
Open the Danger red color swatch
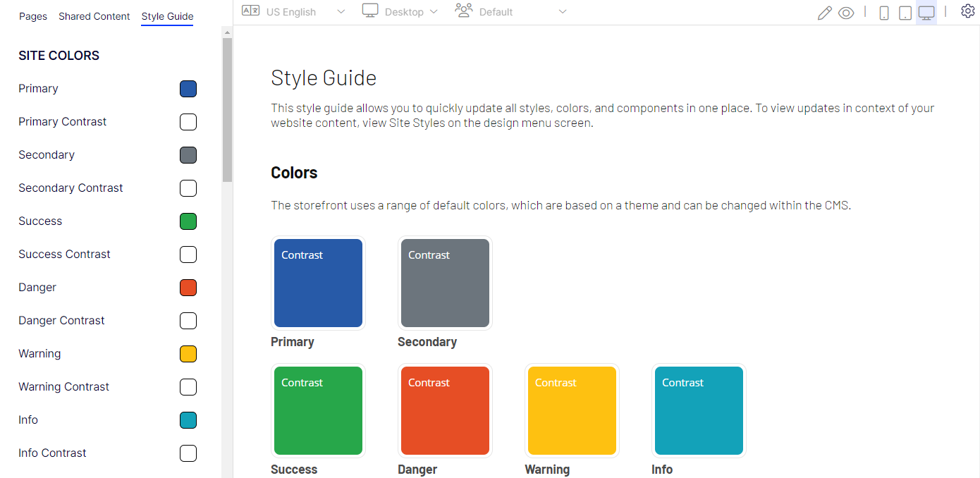tap(188, 288)
